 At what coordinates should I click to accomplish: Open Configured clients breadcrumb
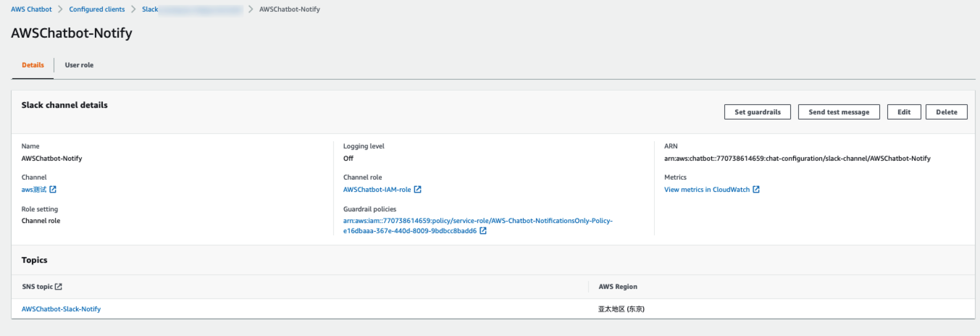coord(97,9)
